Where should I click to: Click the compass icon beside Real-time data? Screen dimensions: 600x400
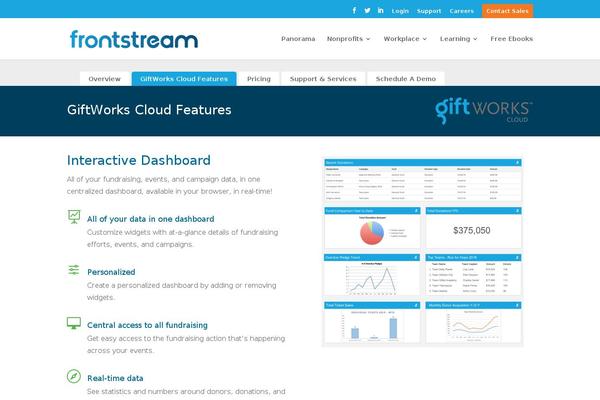[x=74, y=376]
